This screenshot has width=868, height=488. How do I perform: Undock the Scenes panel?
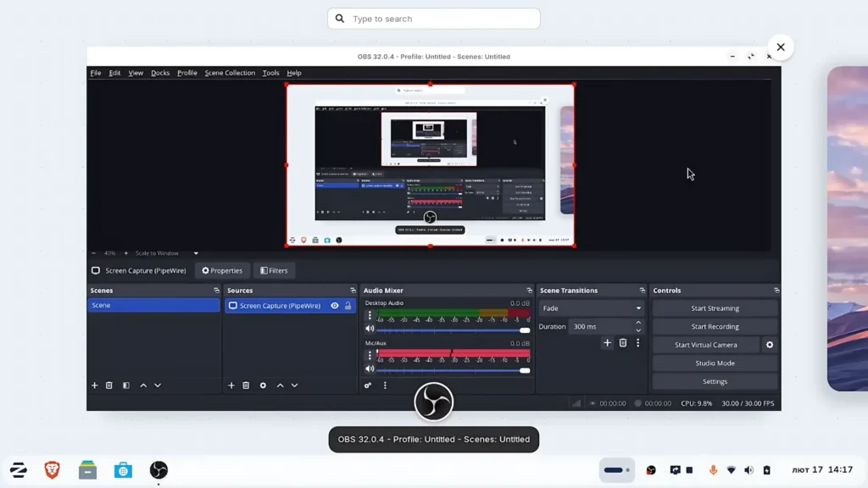click(x=216, y=291)
